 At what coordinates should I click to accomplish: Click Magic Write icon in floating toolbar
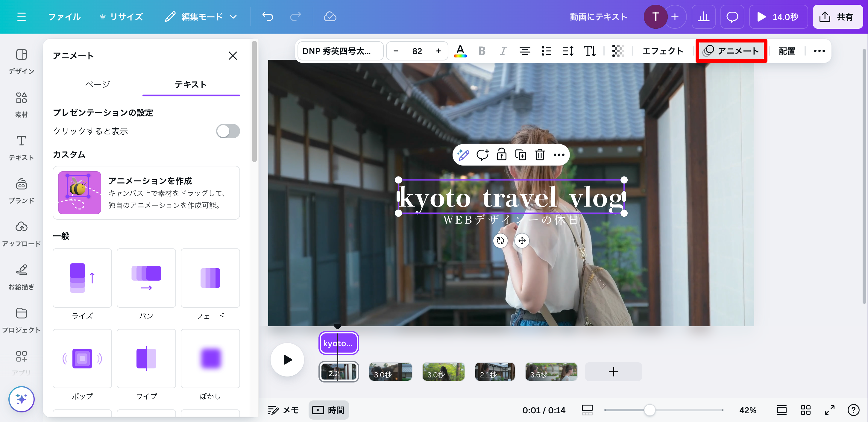coord(463,155)
